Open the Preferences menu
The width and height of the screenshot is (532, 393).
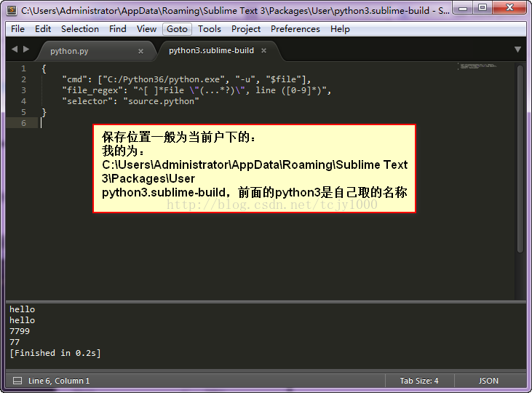[x=295, y=29]
